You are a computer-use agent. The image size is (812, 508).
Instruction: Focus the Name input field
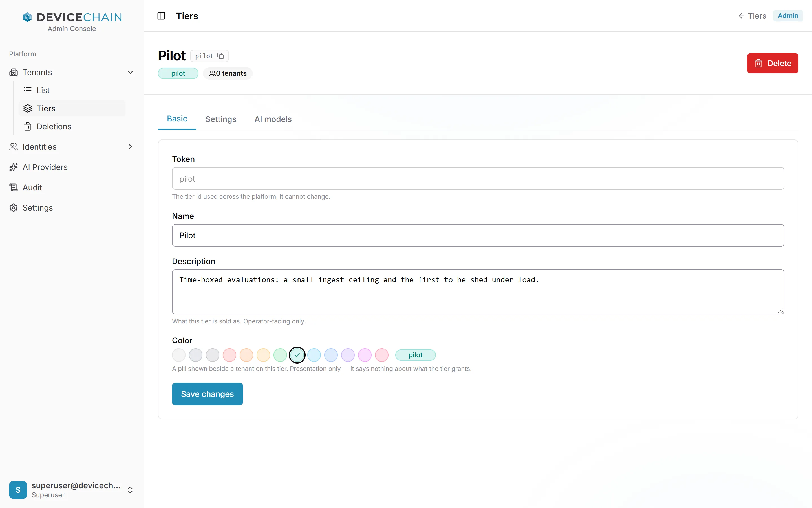coord(478,235)
